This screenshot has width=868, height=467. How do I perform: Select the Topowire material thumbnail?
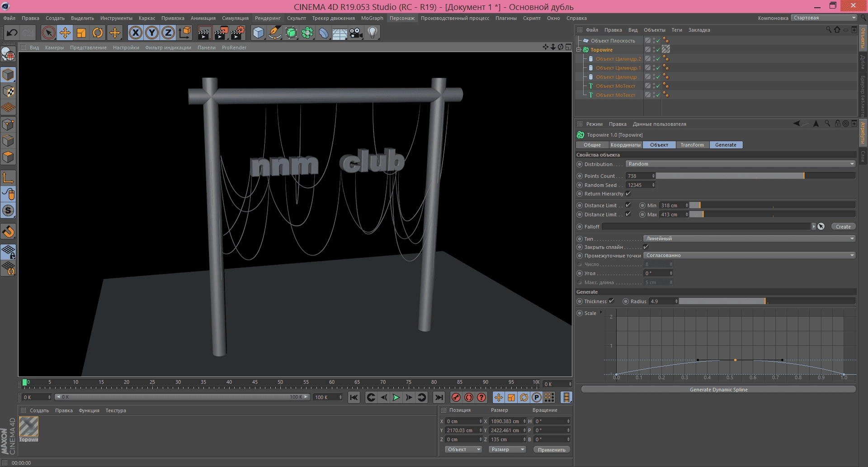tap(28, 427)
